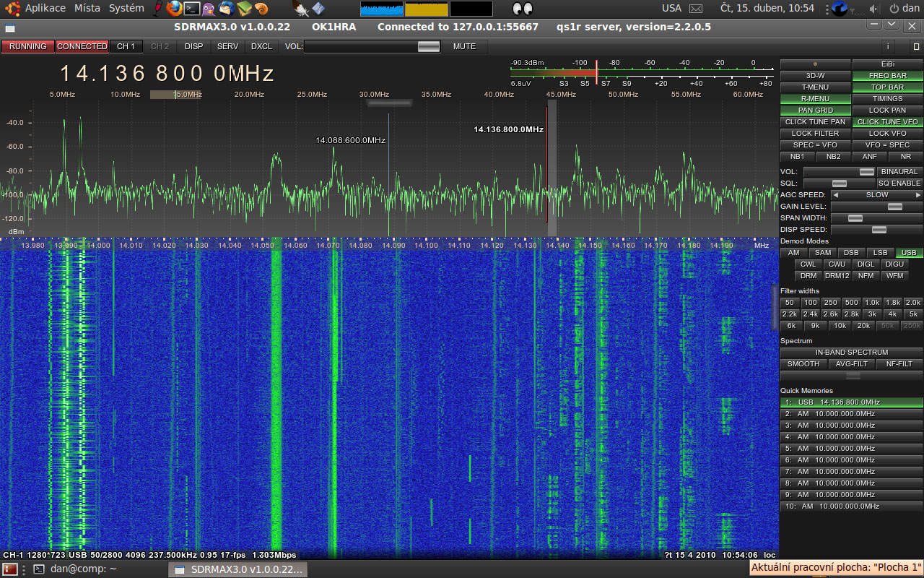Screen dimensions: 924x578
Task: Select quick memory 1: USB 14.136.800.0MHz
Action: tap(851, 402)
